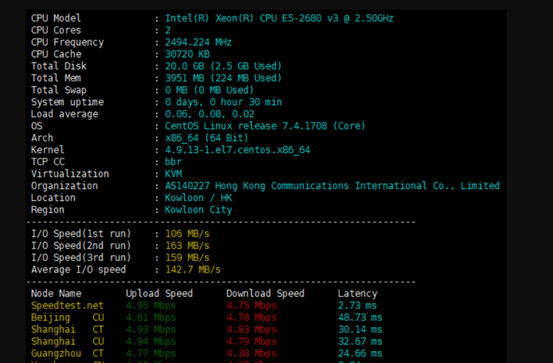
Task: Click I/O Speed 1st run value 106 MB/s
Action: [187, 234]
